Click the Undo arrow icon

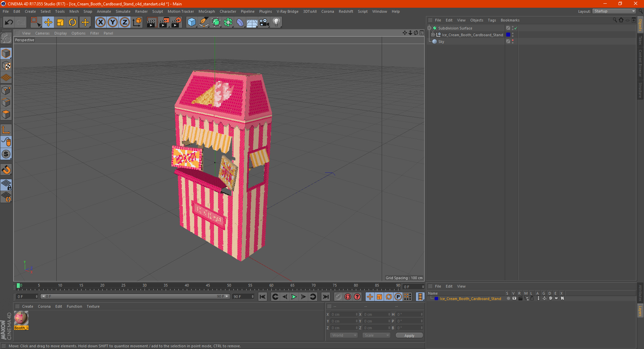(x=9, y=22)
